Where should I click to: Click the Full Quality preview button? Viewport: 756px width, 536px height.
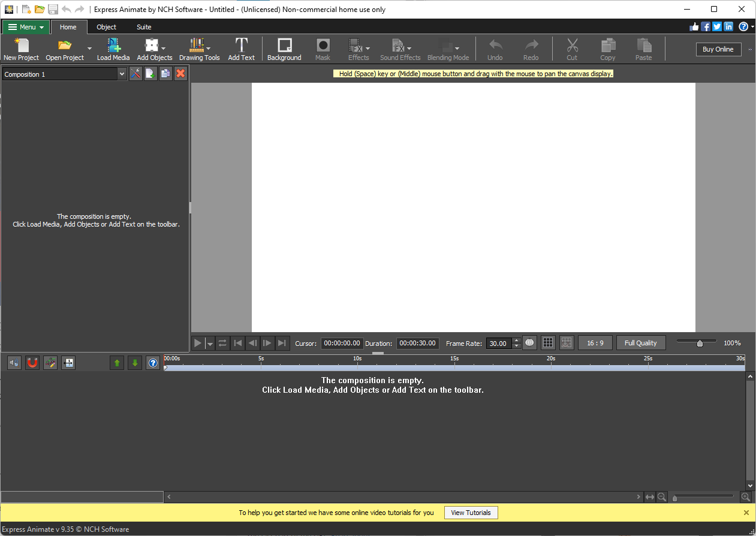coord(641,343)
